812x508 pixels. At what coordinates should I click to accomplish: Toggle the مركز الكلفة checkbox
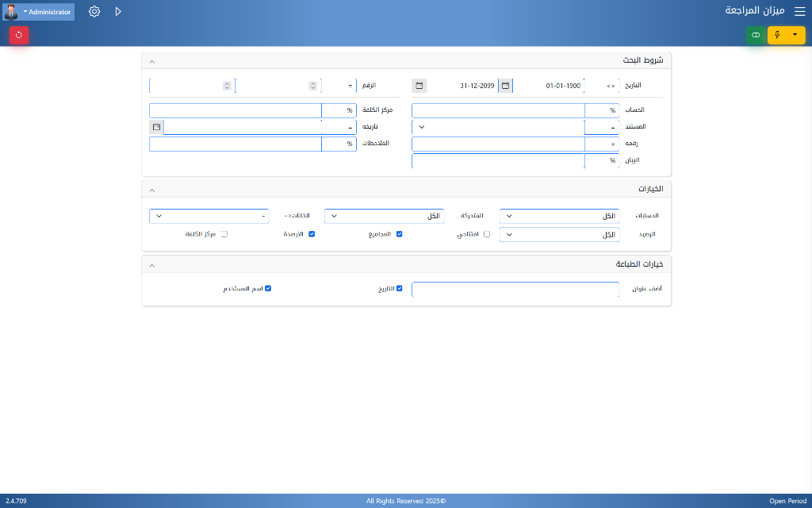pyautogui.click(x=224, y=234)
